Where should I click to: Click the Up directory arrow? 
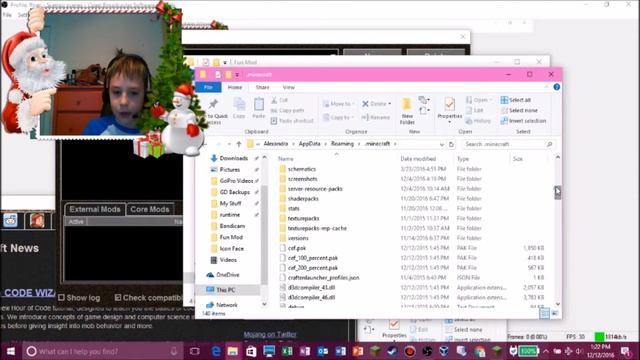[239, 144]
